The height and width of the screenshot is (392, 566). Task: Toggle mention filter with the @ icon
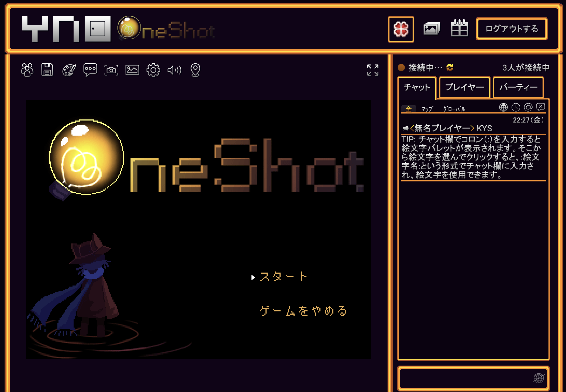(x=528, y=107)
